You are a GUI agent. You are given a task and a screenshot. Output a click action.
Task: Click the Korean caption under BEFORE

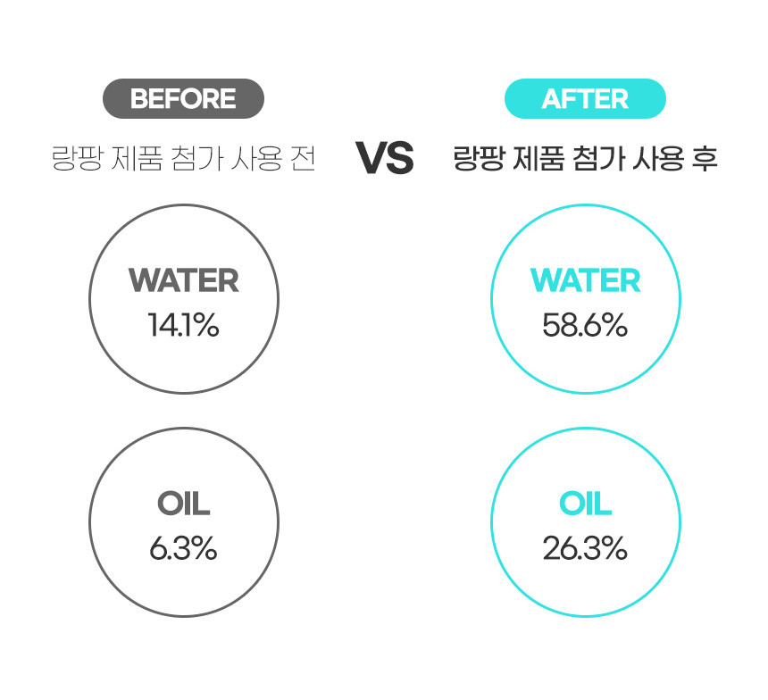coord(184,158)
